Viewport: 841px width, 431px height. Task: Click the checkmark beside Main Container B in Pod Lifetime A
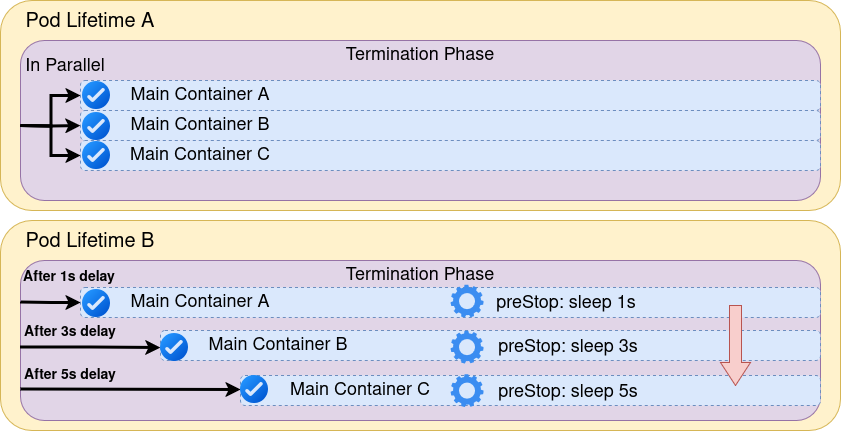95,125
